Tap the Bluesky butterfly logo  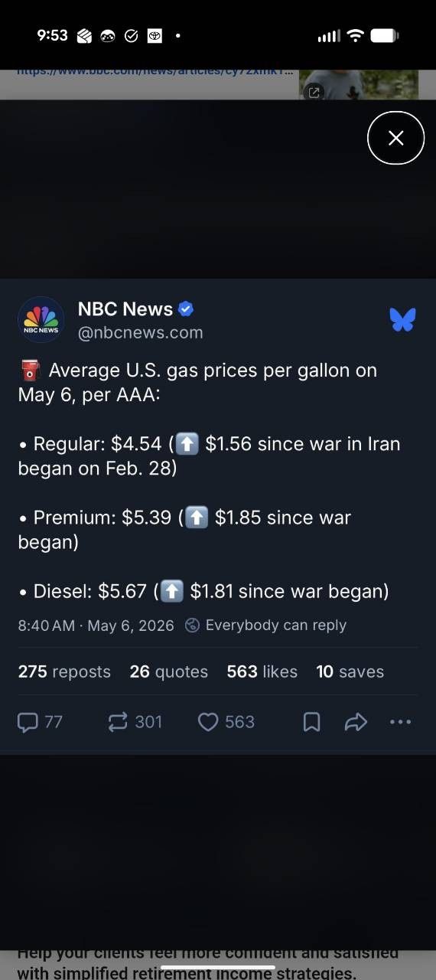[x=402, y=319]
